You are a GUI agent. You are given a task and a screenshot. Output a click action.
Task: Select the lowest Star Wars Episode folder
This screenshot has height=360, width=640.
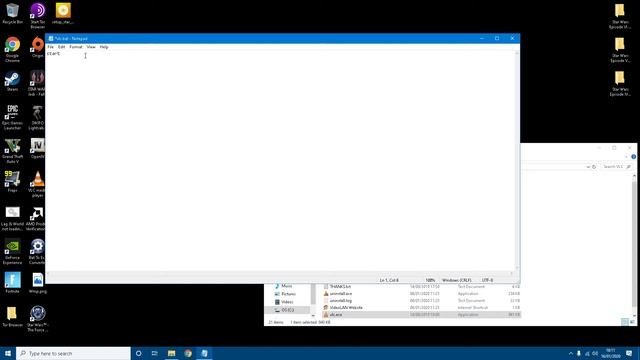[620, 83]
